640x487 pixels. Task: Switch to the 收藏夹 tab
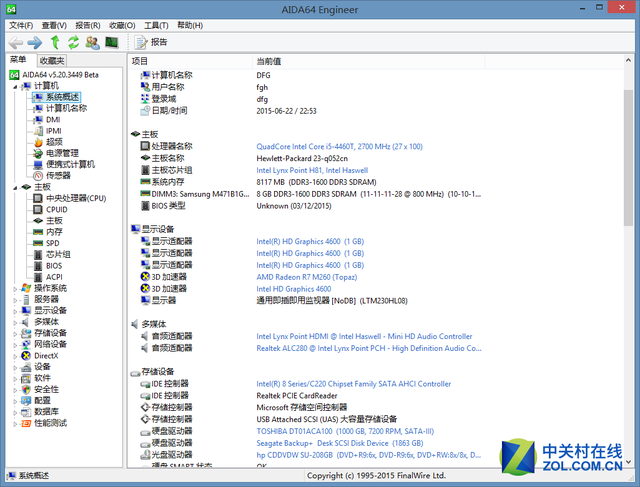coord(52,61)
